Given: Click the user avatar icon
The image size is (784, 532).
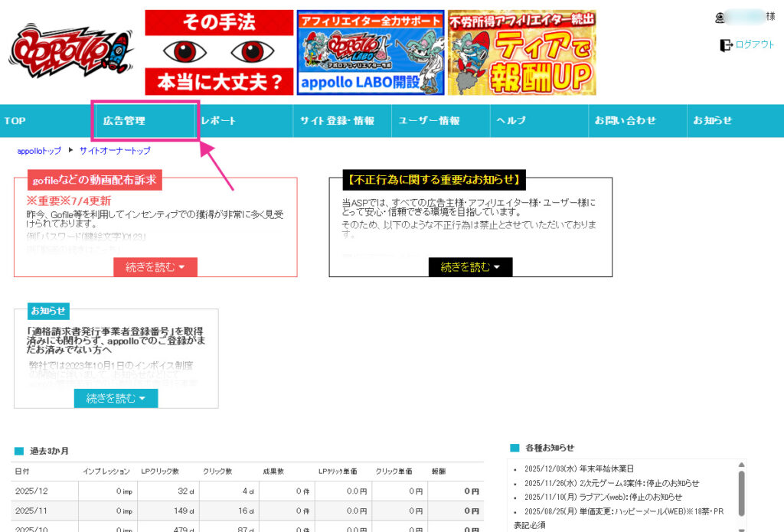Looking at the screenshot, I should 718,17.
